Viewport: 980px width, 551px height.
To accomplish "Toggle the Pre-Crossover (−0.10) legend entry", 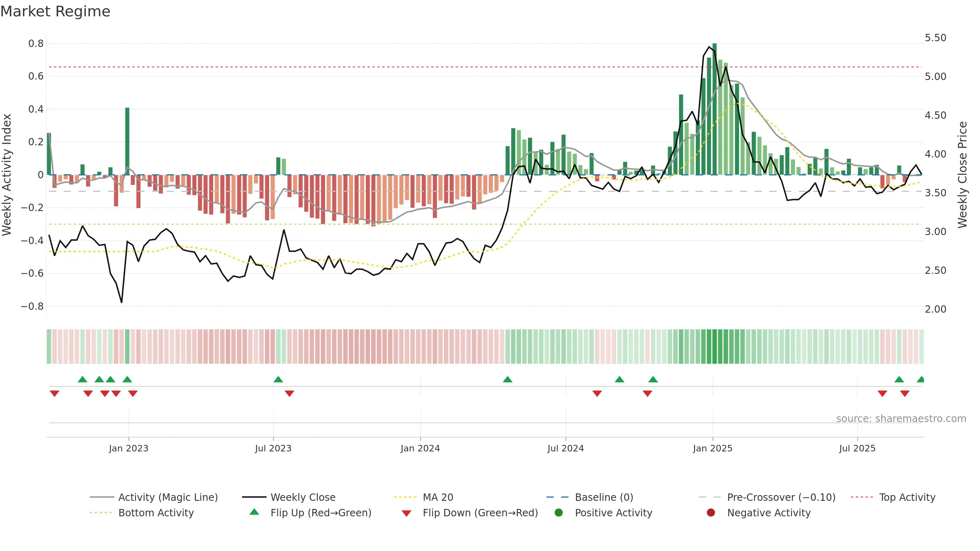I will pos(767,497).
